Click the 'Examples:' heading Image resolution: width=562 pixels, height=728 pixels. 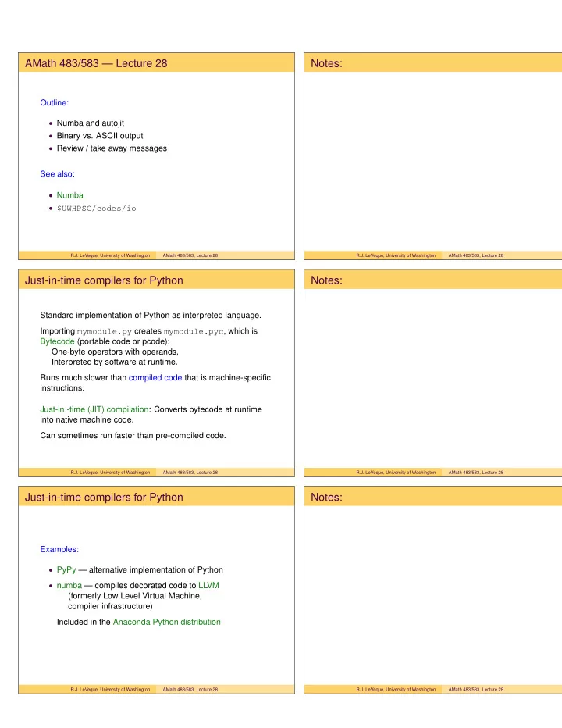[59, 549]
